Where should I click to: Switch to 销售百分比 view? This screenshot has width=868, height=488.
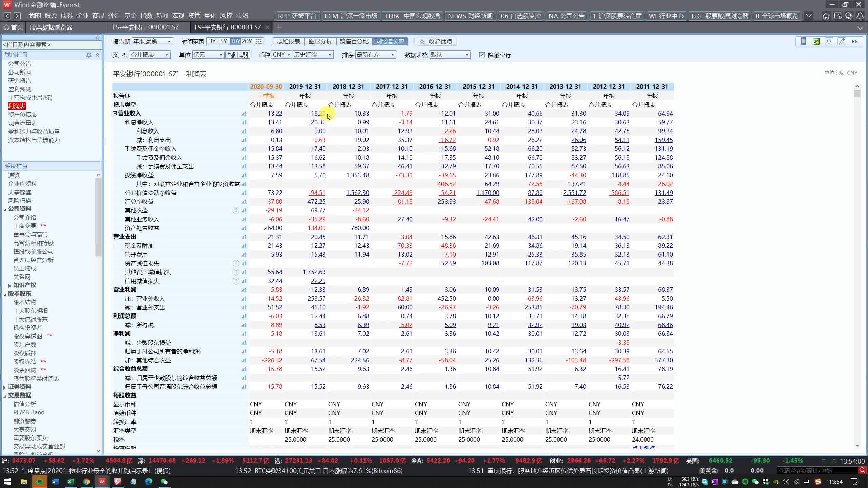[354, 41]
